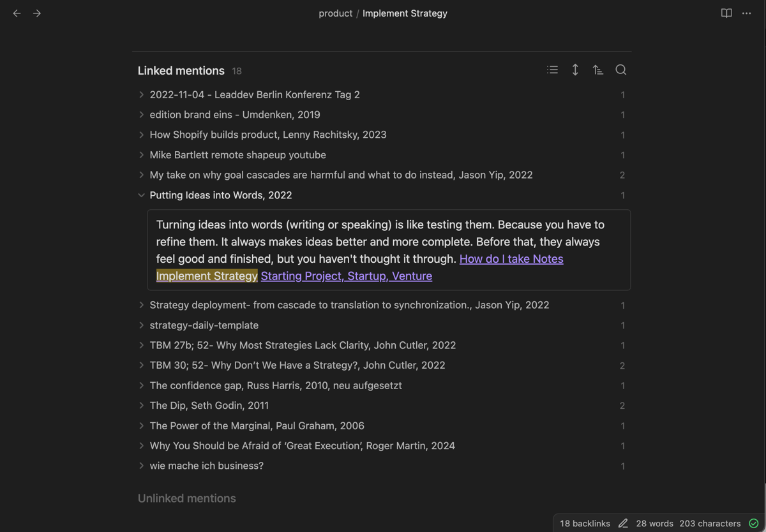Click the count 2 on TBM 30 row
766x532 pixels.
(x=622, y=366)
